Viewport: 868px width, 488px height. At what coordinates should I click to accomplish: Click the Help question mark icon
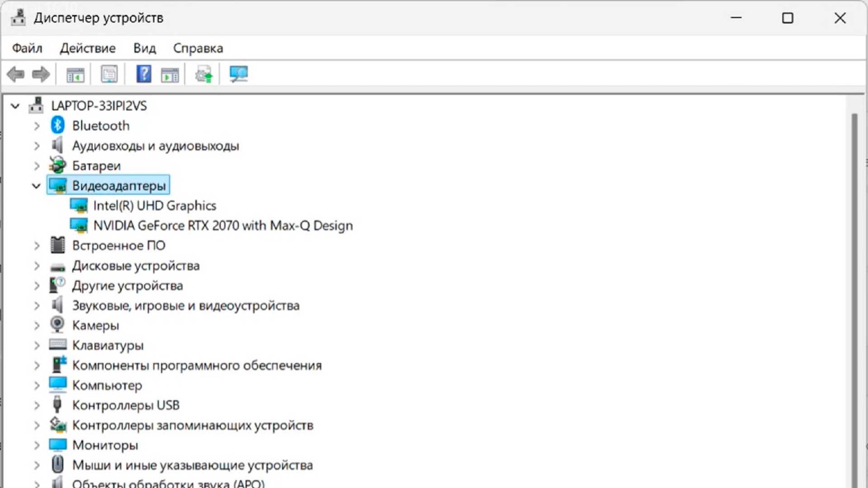(144, 74)
